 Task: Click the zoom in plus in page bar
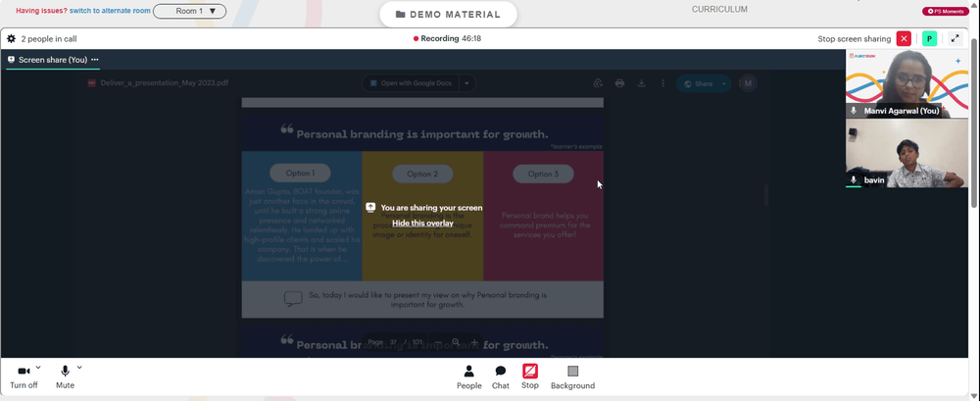[473, 342]
